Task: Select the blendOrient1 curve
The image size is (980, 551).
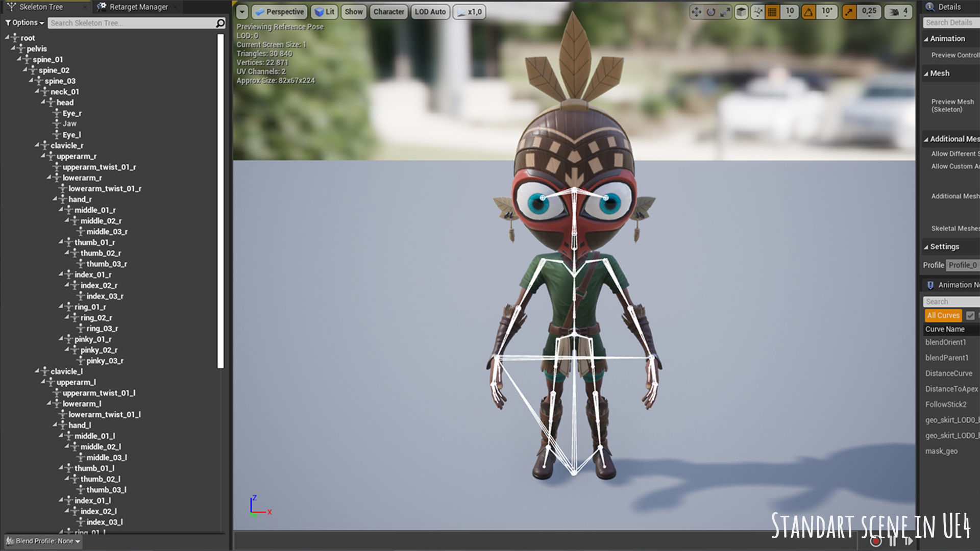Action: pos(946,342)
